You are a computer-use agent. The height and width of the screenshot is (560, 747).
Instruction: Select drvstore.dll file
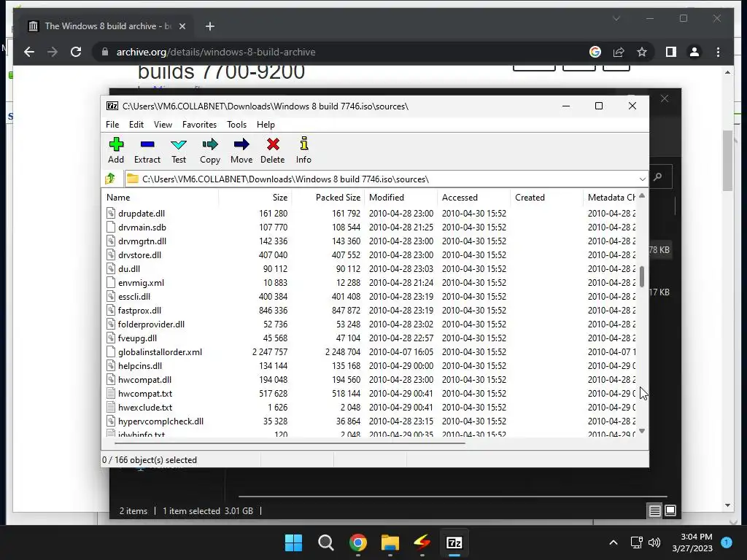(139, 254)
